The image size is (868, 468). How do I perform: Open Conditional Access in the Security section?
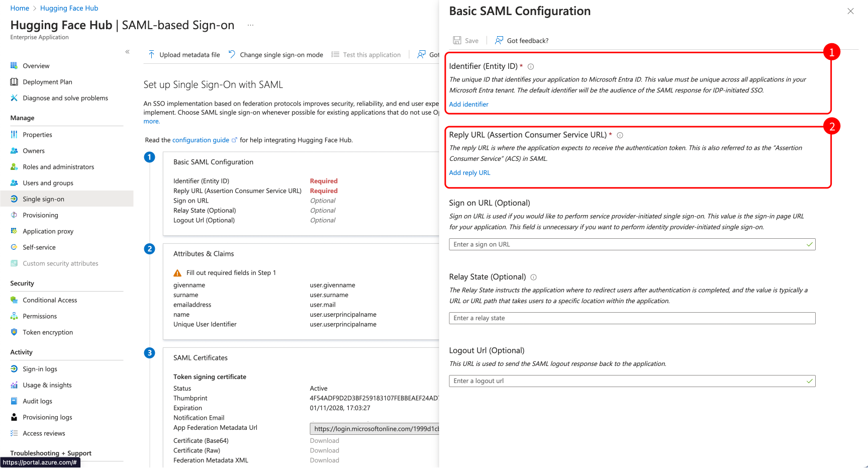coord(50,300)
